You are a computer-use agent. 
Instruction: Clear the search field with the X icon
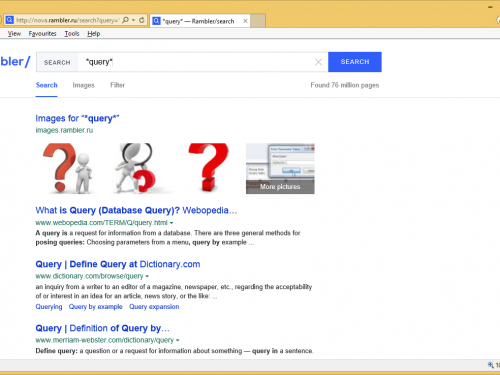pyautogui.click(x=318, y=62)
